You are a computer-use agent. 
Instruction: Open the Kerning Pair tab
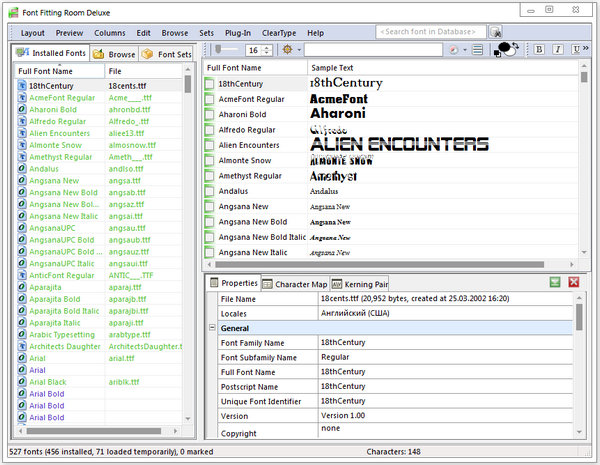click(x=360, y=284)
